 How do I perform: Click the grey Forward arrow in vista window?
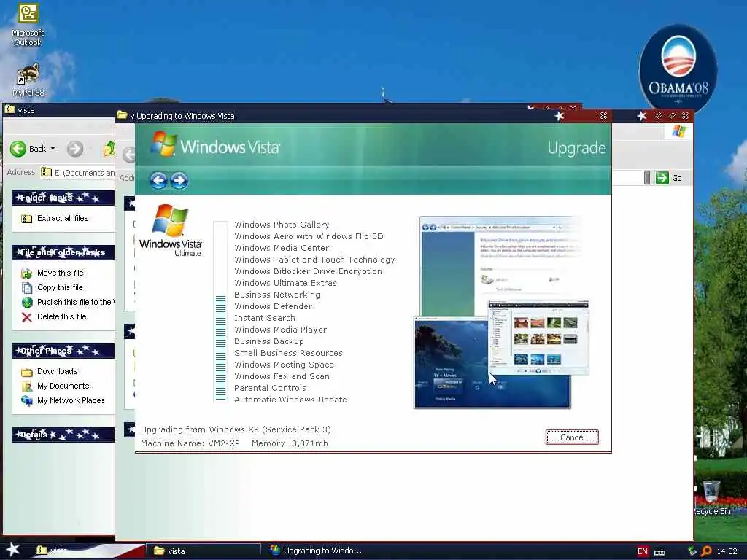point(75,149)
